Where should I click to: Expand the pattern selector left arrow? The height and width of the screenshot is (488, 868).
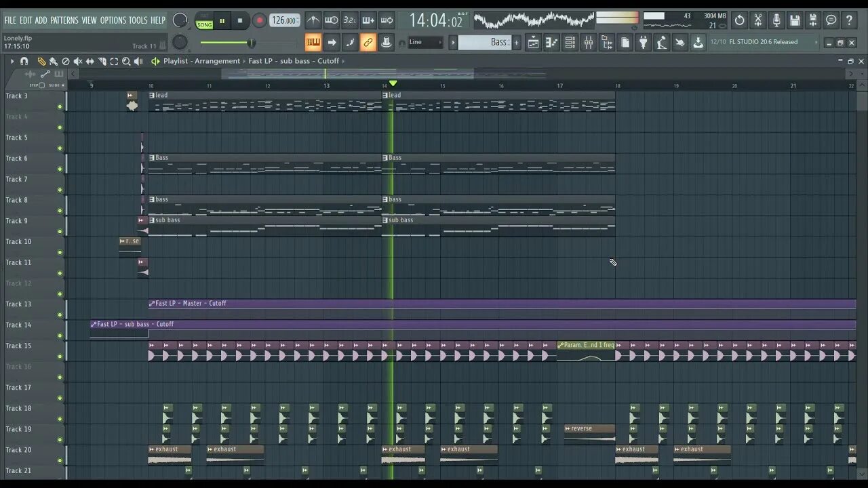click(453, 42)
